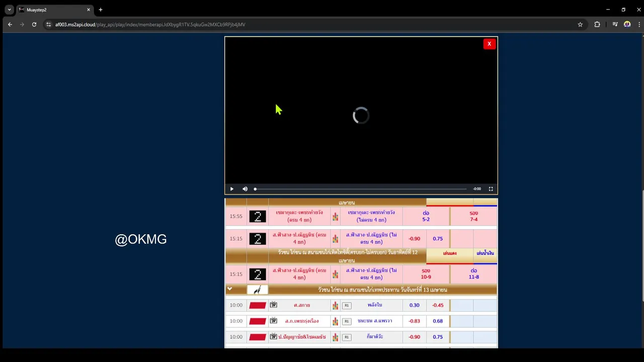Click the เล่นน้ำเงิน column header

point(485,253)
